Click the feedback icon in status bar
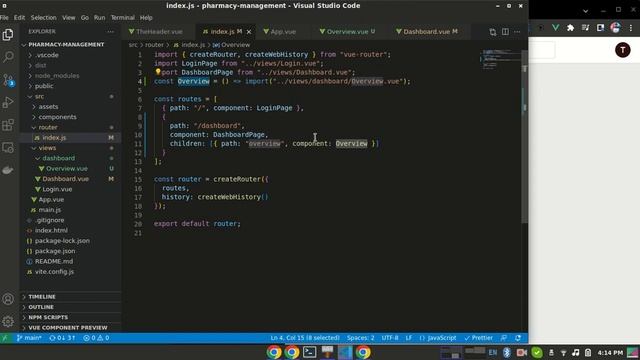The width and height of the screenshot is (640, 360). click(504, 338)
